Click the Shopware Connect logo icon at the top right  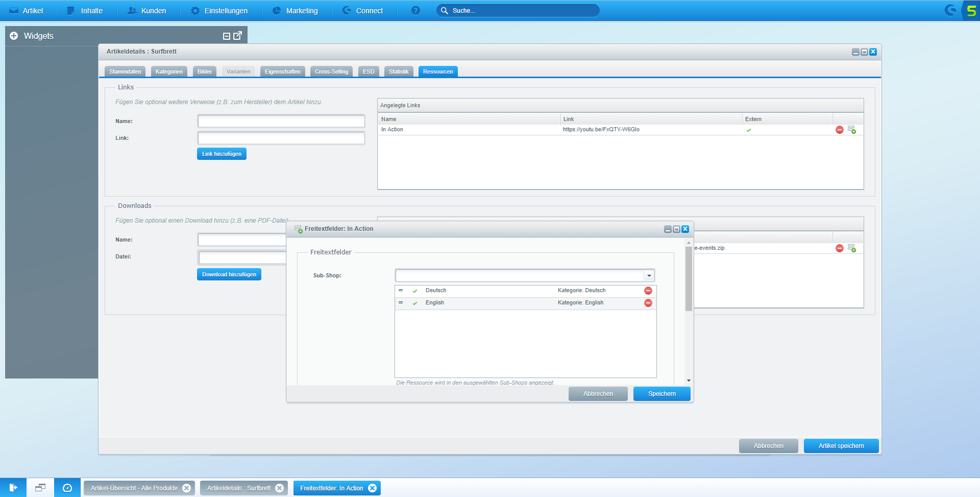950,10
